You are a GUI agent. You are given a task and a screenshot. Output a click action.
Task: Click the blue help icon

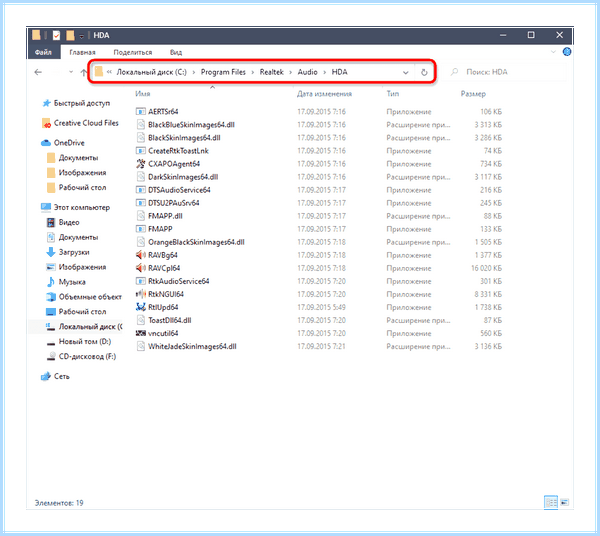pos(567,52)
